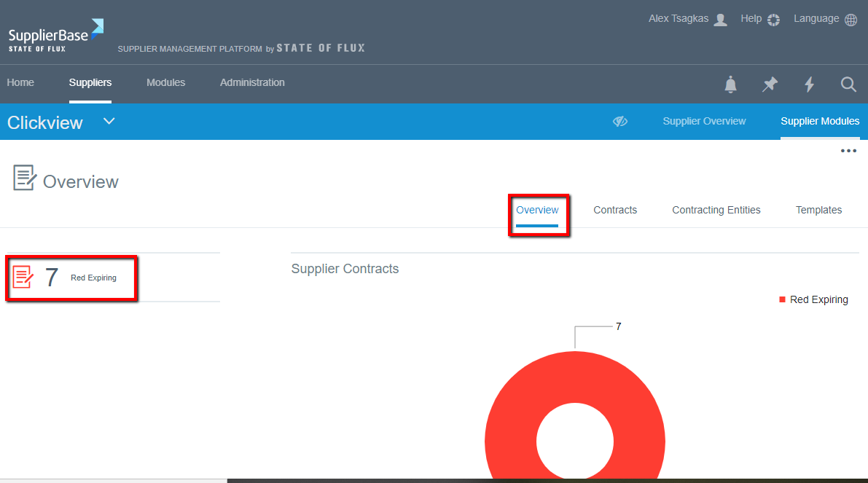This screenshot has height=483, width=868.
Task: Go to the Templates tab
Action: coord(818,210)
